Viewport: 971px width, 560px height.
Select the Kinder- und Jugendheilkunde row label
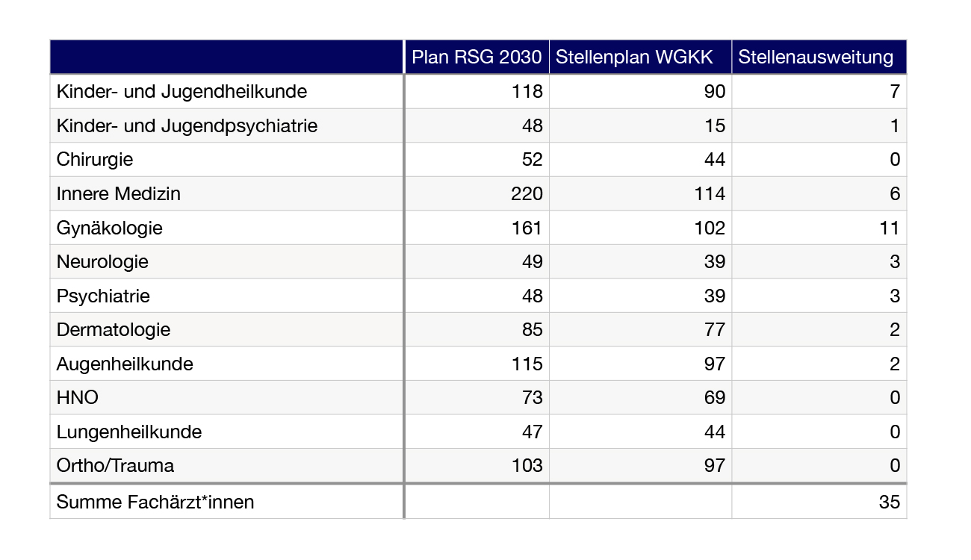tap(182, 92)
